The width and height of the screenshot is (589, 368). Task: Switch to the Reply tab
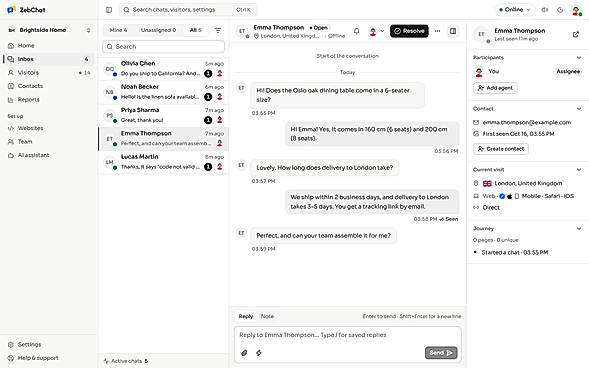pos(246,316)
